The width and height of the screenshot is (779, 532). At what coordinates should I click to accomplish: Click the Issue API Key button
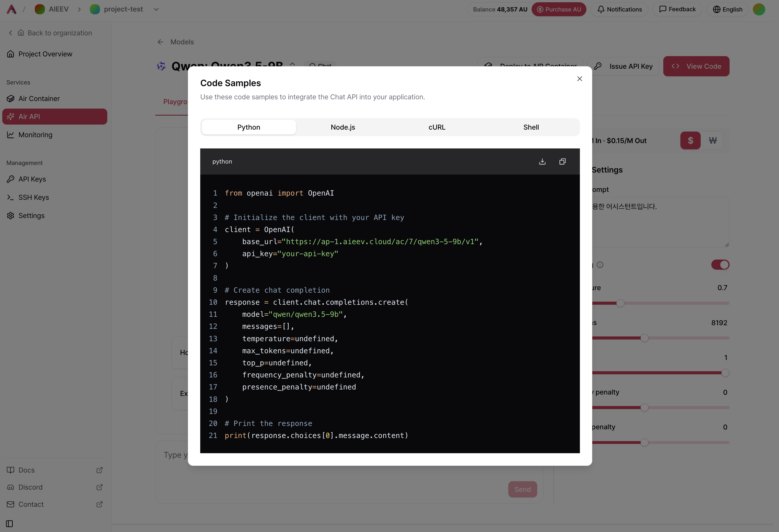coord(623,66)
